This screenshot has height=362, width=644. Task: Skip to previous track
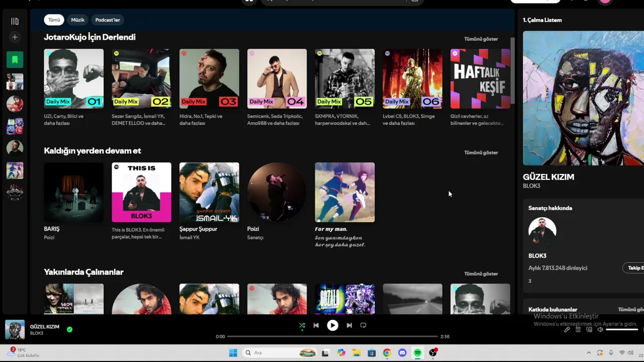tap(316, 325)
